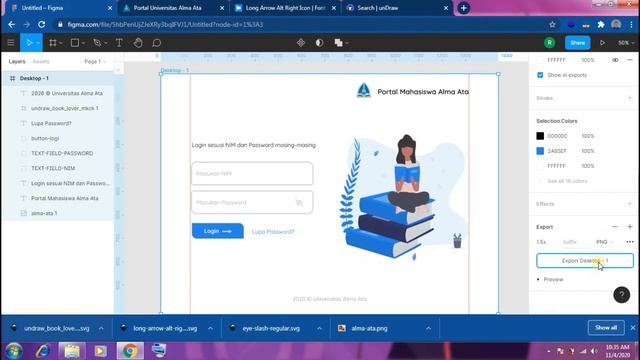Click the export scale 1.5x field
Viewport: 640px width, 360px height.
[541, 242]
